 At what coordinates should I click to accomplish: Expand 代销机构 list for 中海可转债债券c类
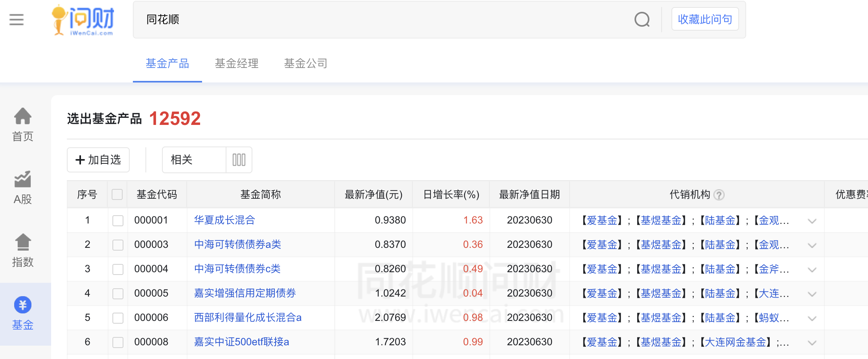(x=812, y=270)
